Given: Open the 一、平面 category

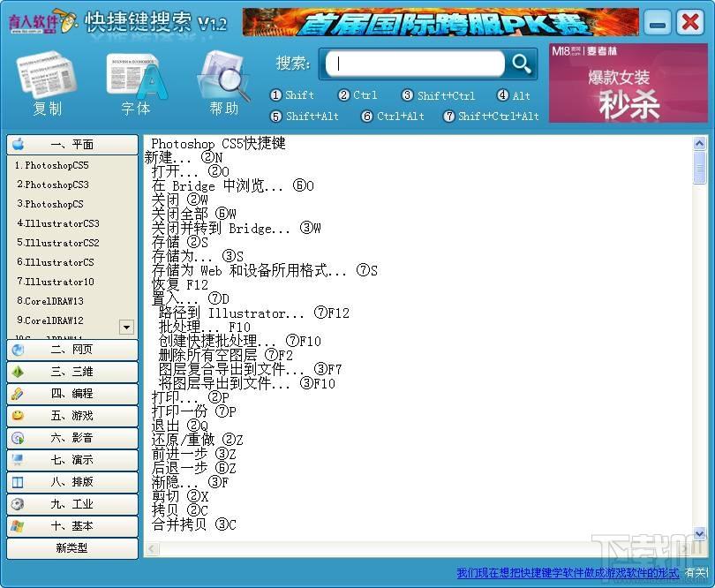Looking at the screenshot, I should click(72, 145).
